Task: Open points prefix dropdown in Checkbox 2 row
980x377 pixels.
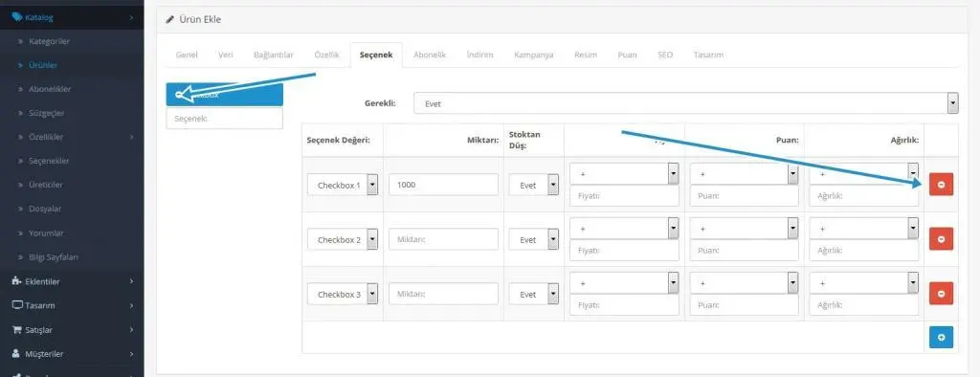Action: (x=745, y=228)
